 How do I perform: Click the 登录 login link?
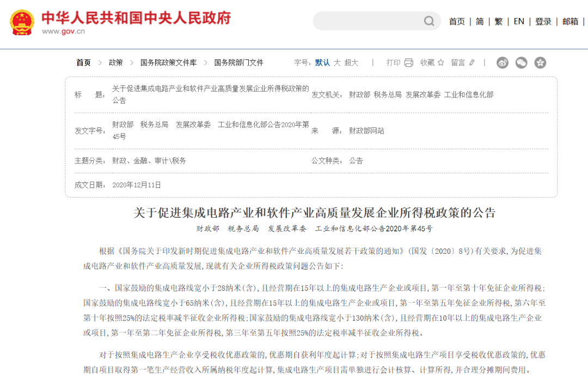[x=543, y=21]
